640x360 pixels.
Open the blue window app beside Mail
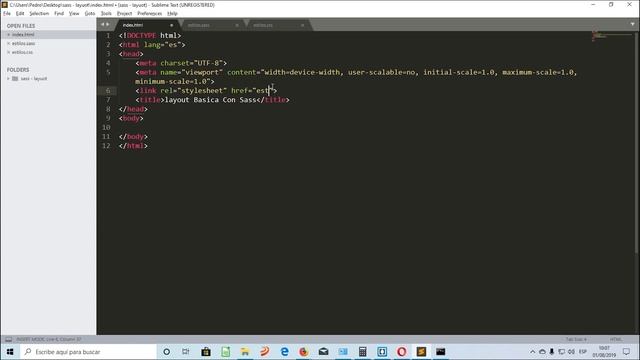click(343, 351)
